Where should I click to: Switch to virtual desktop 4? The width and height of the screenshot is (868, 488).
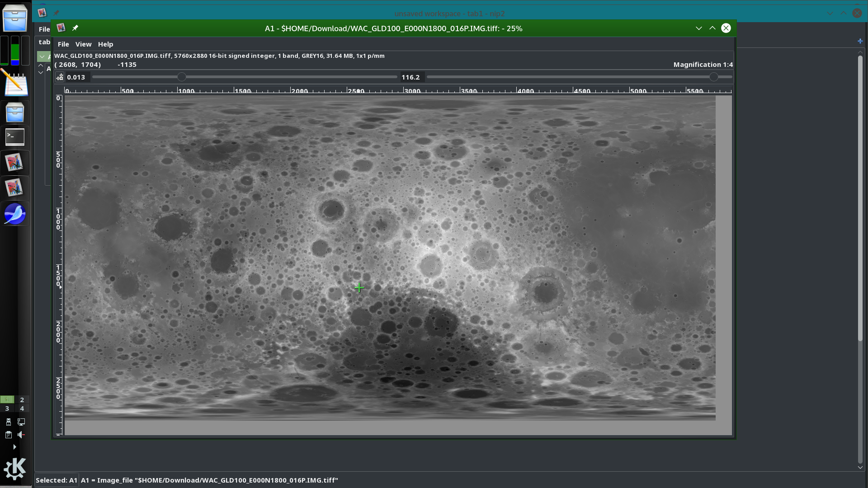[x=22, y=408]
